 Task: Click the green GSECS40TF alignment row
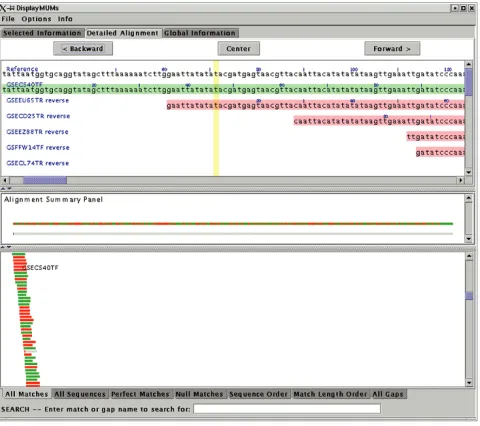233,89
